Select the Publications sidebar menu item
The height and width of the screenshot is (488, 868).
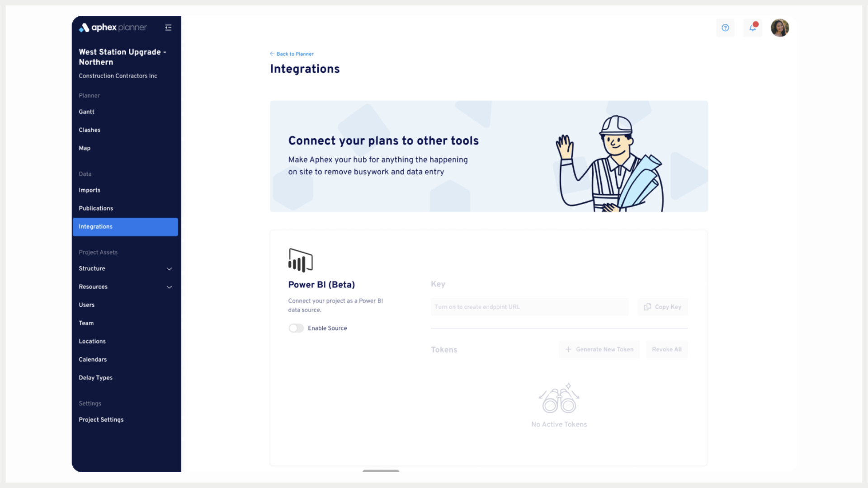95,209
